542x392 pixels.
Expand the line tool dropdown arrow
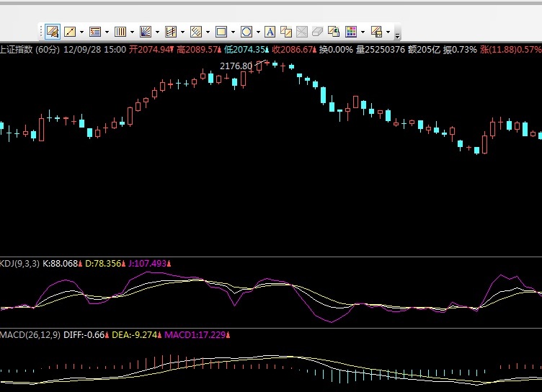81,32
